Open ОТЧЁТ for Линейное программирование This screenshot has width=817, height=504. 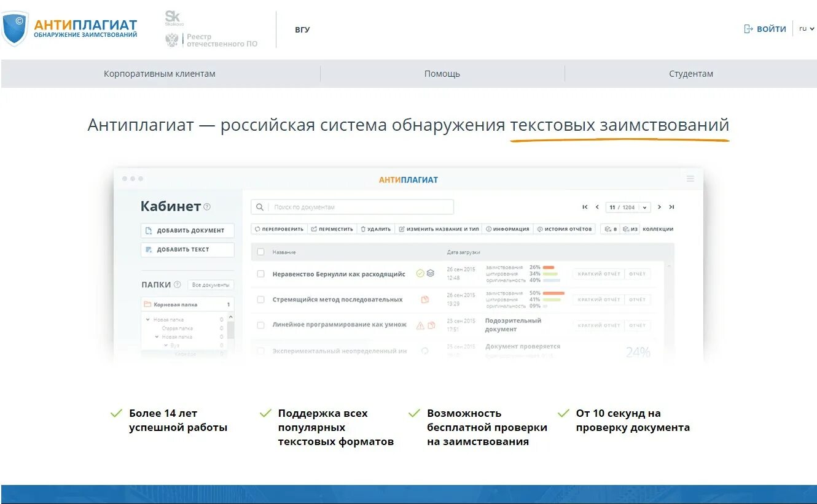point(638,325)
